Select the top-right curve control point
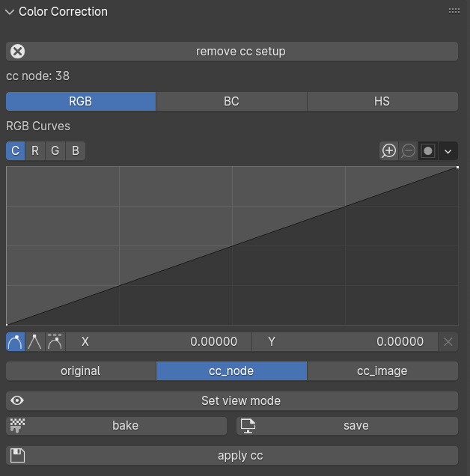This screenshot has width=470, height=476. tap(457, 167)
